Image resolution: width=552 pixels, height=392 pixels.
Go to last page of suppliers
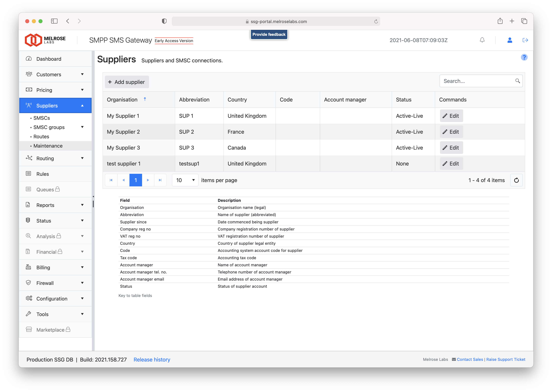(x=160, y=180)
